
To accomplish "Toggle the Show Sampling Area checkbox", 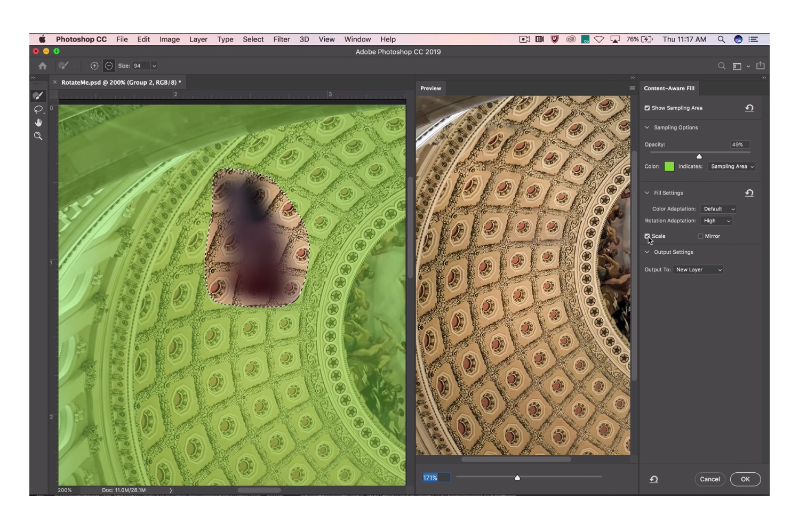I will tap(648, 108).
